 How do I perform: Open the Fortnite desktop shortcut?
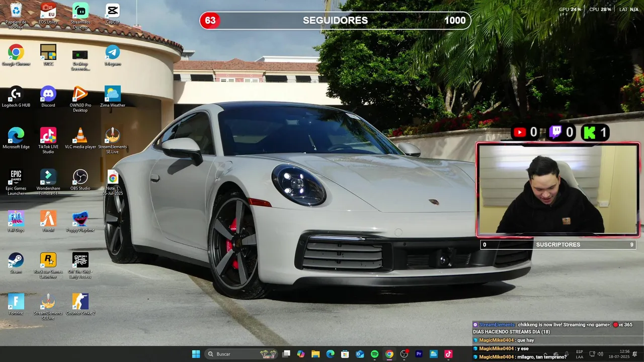coord(16,304)
